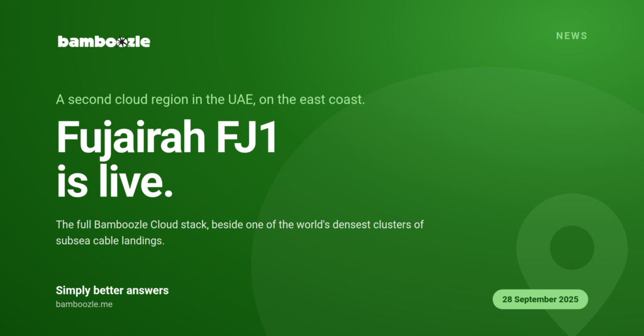
Task: Click the 'Simply better answers' tagline
Action: pos(112,290)
